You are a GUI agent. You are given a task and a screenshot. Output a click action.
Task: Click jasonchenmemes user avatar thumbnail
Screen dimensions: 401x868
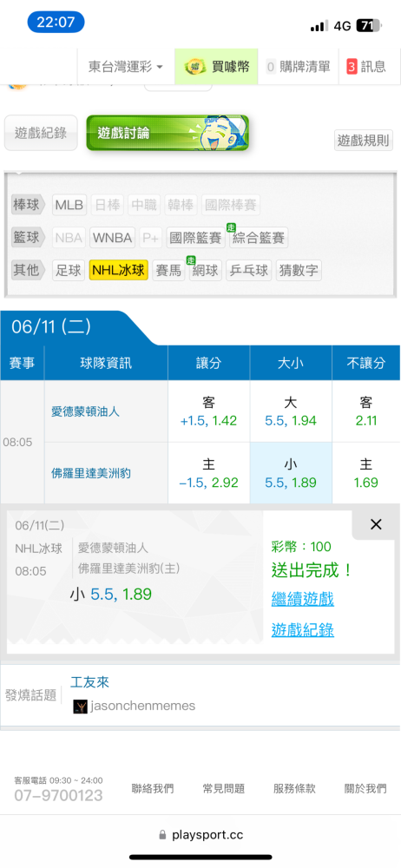(81, 706)
